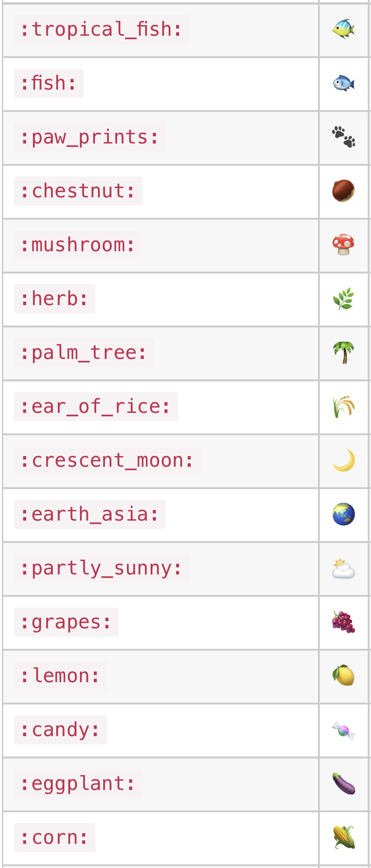Viewport: 371px width, 868px height.
Task: Select the :corn: code label
Action: click(55, 837)
